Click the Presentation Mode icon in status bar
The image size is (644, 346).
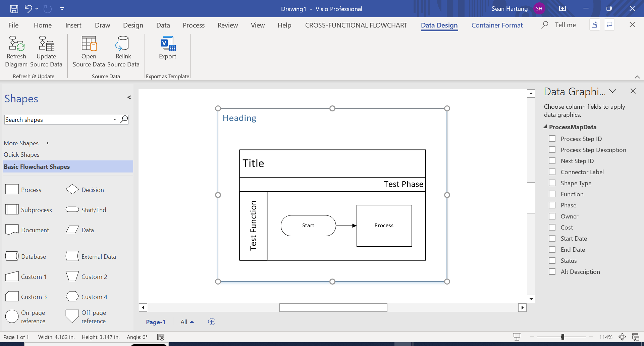pyautogui.click(x=517, y=337)
